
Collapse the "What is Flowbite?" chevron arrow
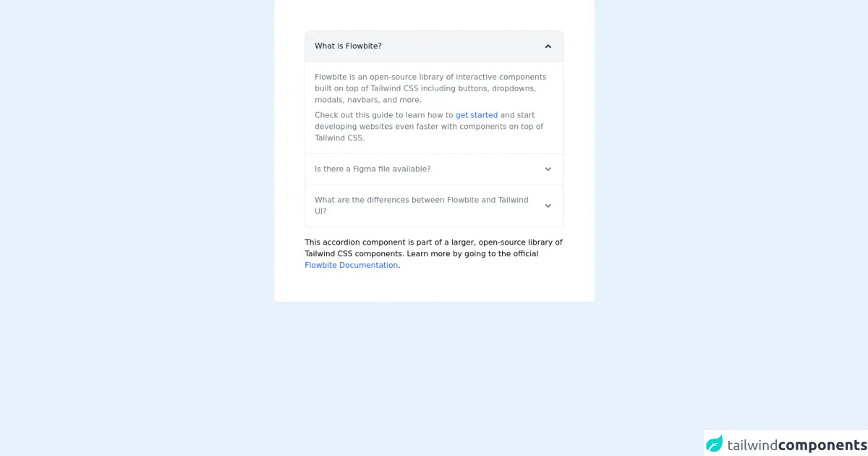click(548, 46)
